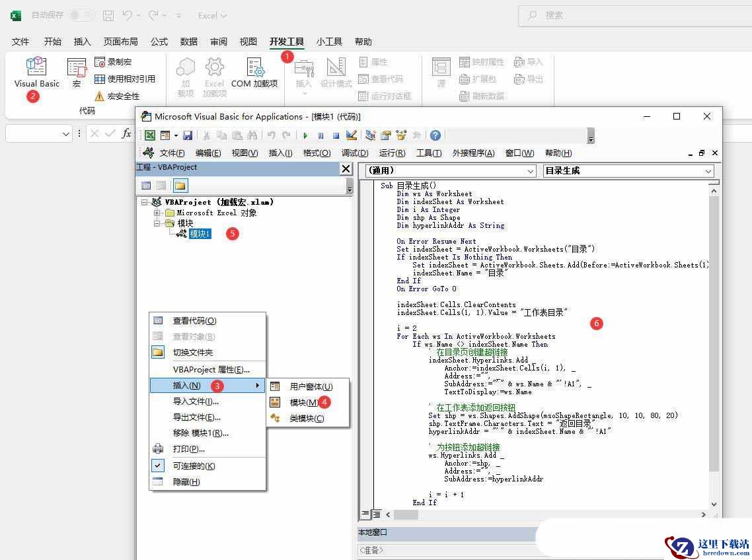
Task: Choose 打印(P)... in context menu
Action: click(x=207, y=449)
